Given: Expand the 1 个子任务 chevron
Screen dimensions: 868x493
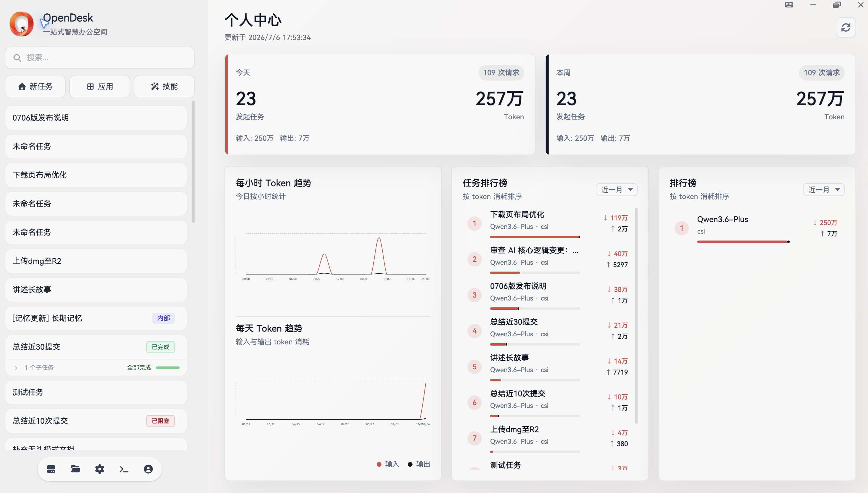Looking at the screenshot, I should [x=16, y=367].
